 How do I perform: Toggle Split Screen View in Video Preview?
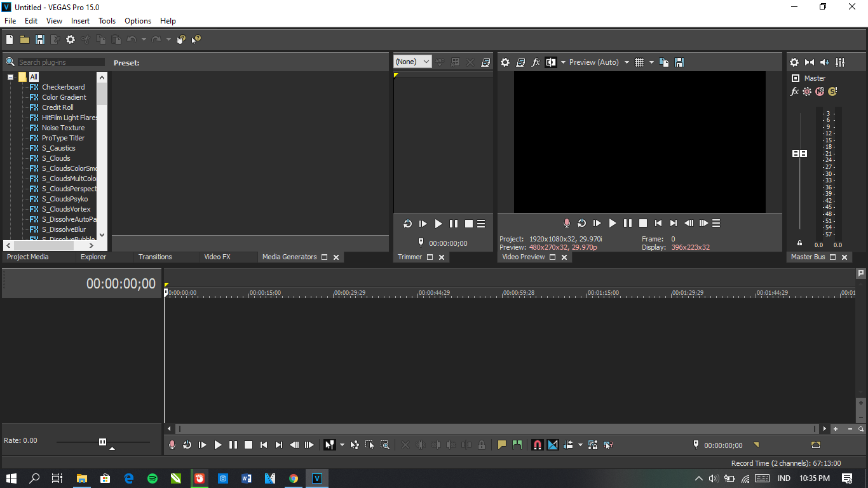point(551,62)
